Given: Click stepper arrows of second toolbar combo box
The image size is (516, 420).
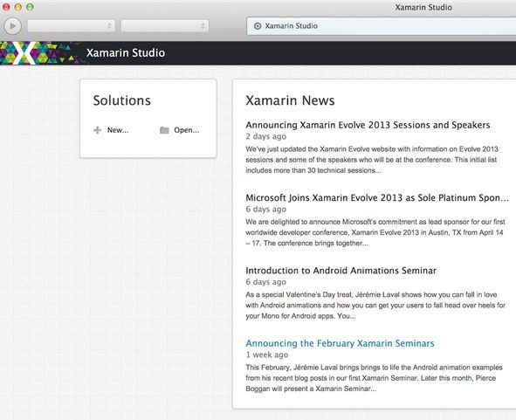Looking at the screenshot, I should (203, 26).
